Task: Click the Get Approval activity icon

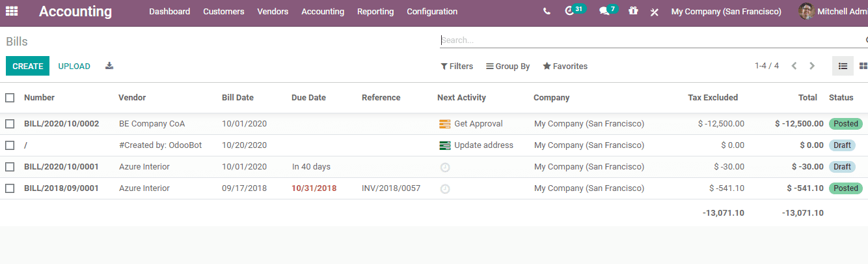Action: click(x=445, y=124)
